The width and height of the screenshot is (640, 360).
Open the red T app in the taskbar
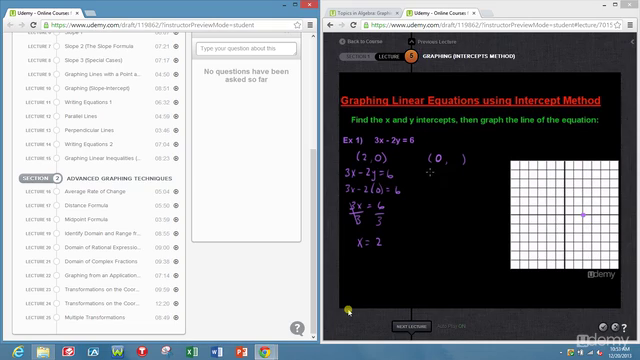pos(142,351)
